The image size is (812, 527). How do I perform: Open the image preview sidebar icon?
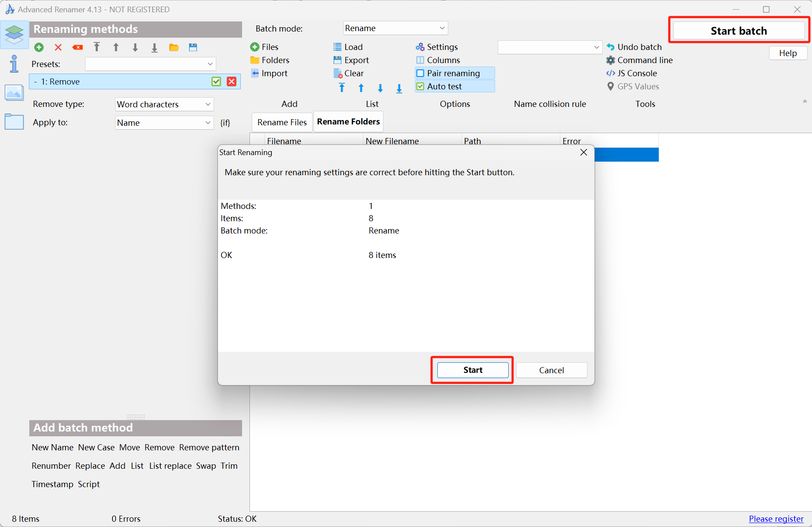[14, 92]
